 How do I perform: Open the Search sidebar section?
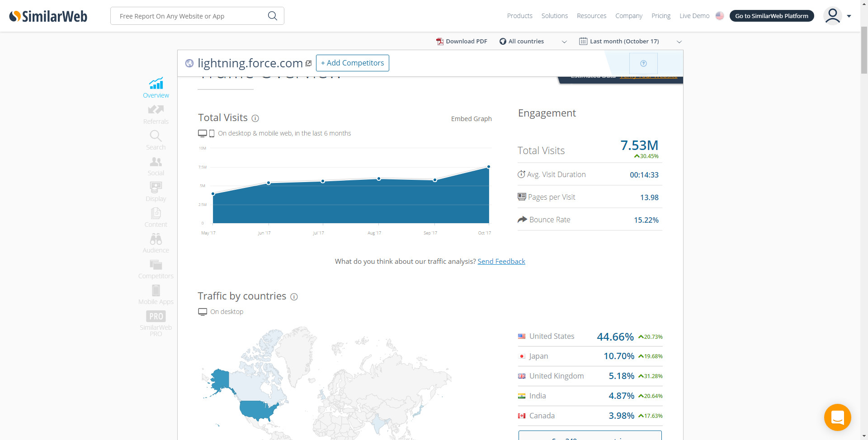pyautogui.click(x=156, y=140)
